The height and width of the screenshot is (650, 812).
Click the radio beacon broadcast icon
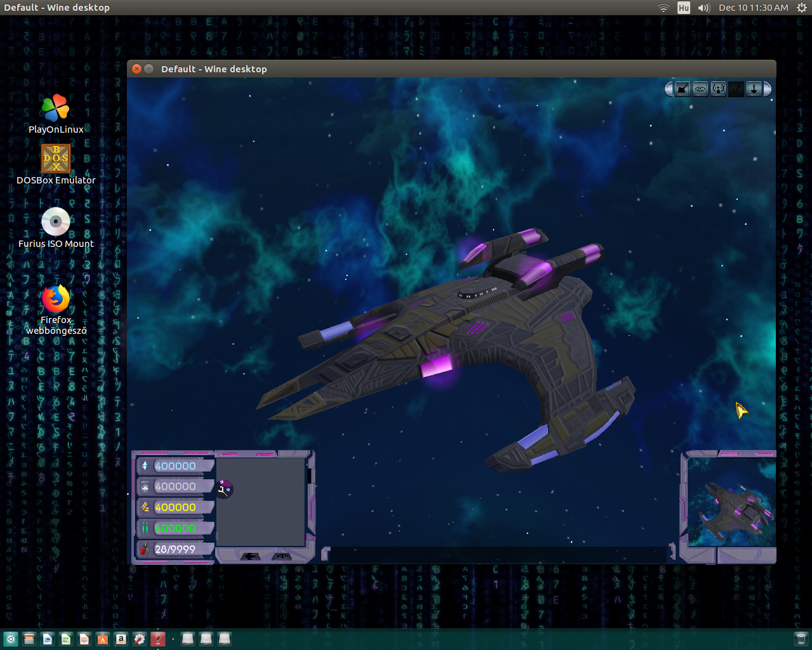click(717, 90)
